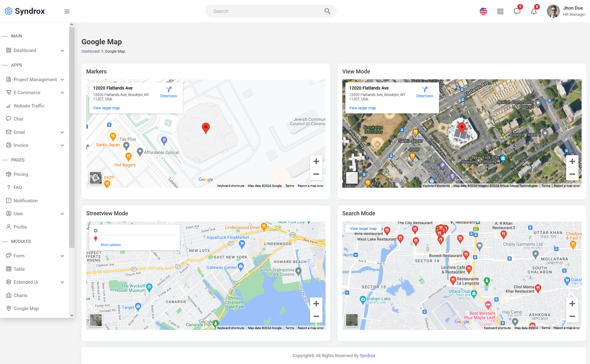Click Keyboard shortcuts in View Mode map

(436, 186)
